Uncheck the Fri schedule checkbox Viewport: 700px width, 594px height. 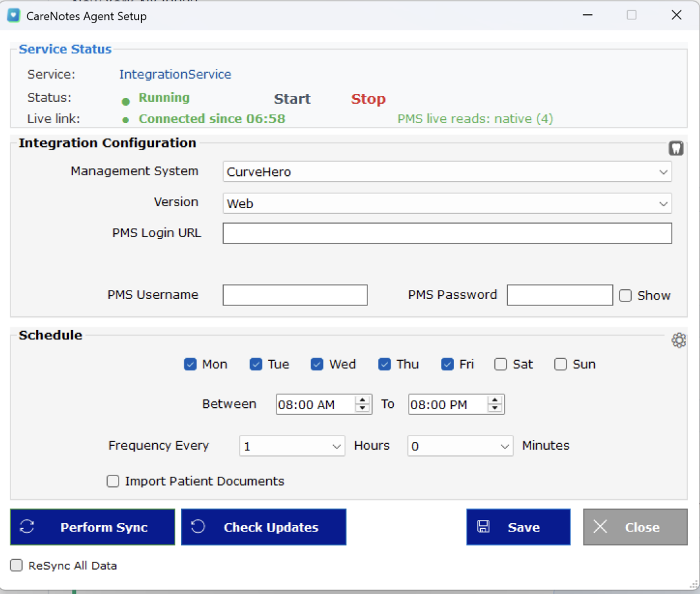point(447,364)
